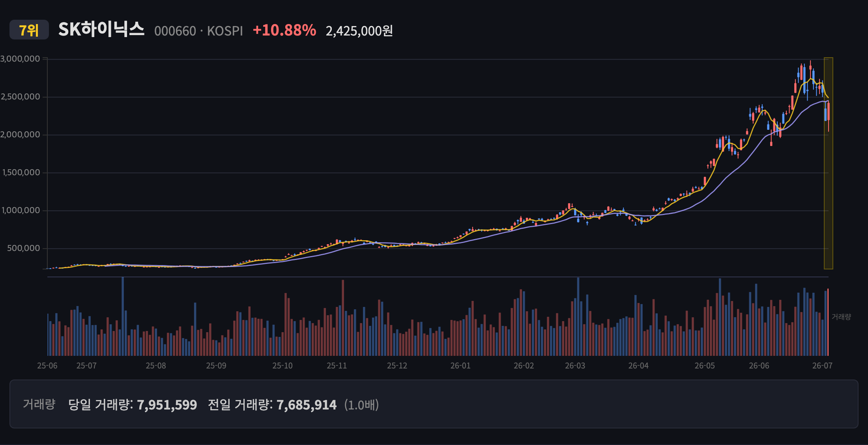Click the 2,000,000 price axis label

click(x=20, y=135)
